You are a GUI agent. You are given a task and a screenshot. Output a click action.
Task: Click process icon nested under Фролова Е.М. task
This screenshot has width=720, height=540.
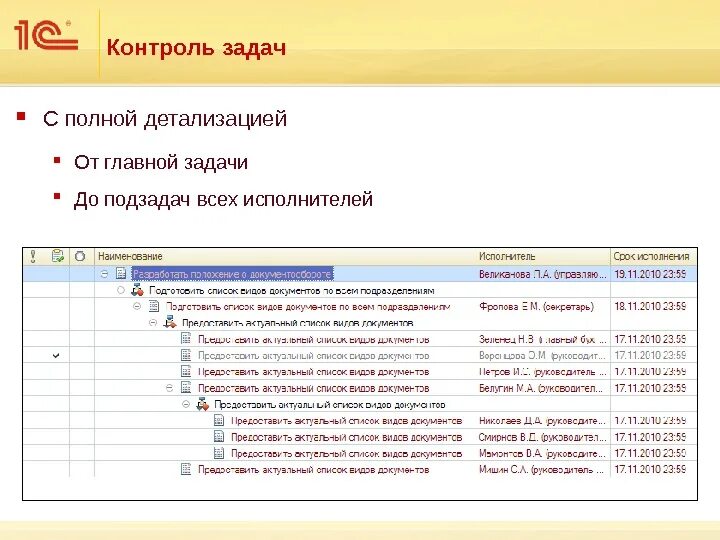click(x=170, y=322)
